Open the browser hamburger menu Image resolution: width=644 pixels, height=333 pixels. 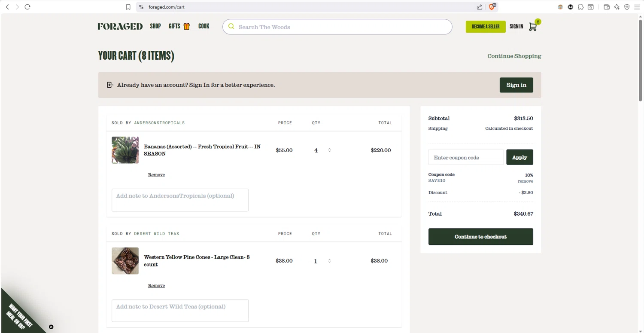[x=637, y=7]
